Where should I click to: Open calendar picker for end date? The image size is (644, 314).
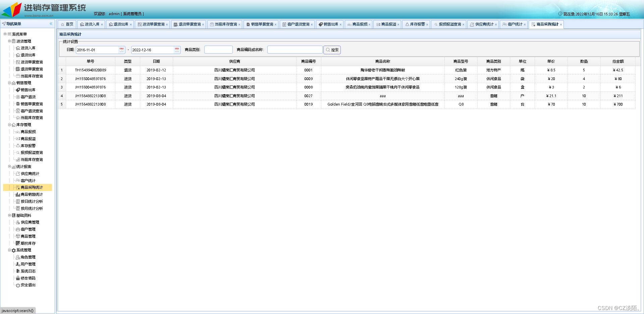tap(177, 50)
